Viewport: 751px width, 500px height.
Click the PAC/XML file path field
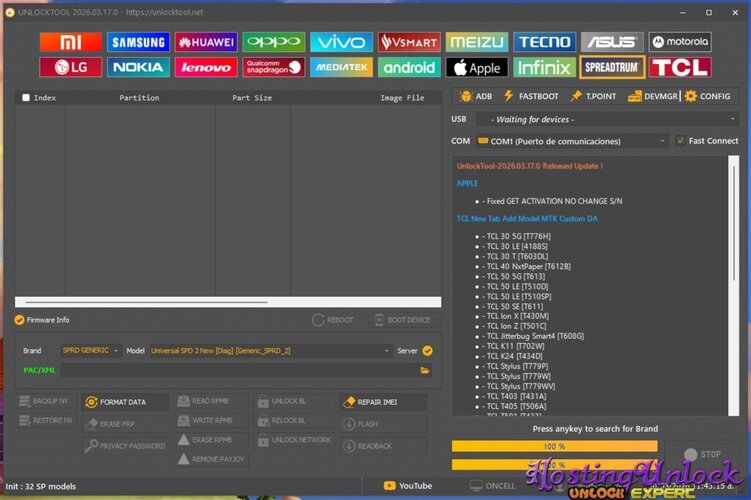pyautogui.click(x=240, y=370)
